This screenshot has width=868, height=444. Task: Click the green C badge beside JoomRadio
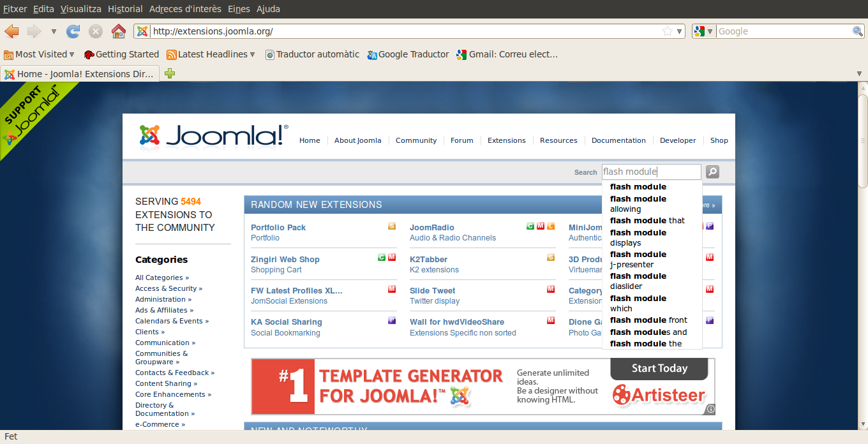(530, 226)
